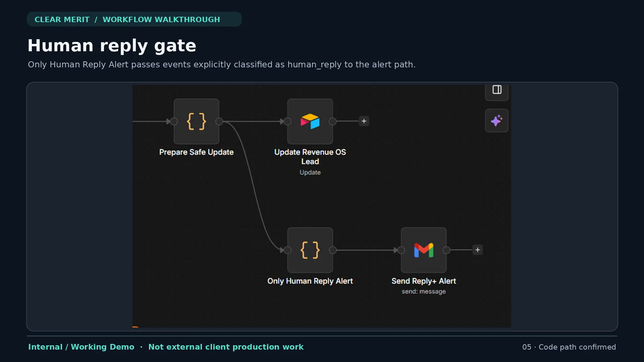Select the Only Human Reply Alert code node

click(310, 250)
